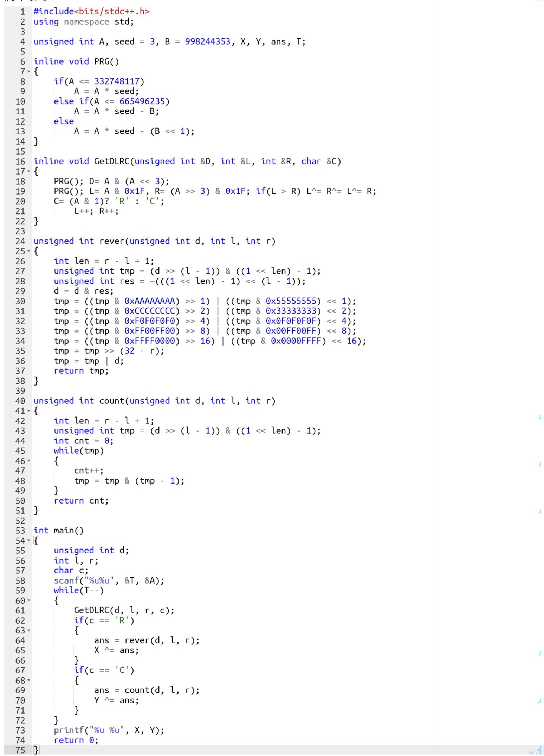The height and width of the screenshot is (756, 544).
Task: Place cursor on the bits/stdc++.h include text
Action: 112,12
